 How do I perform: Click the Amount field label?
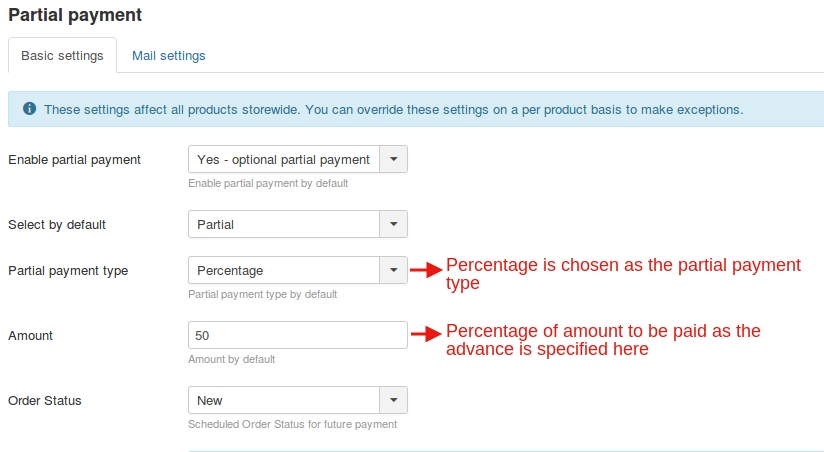pos(31,335)
